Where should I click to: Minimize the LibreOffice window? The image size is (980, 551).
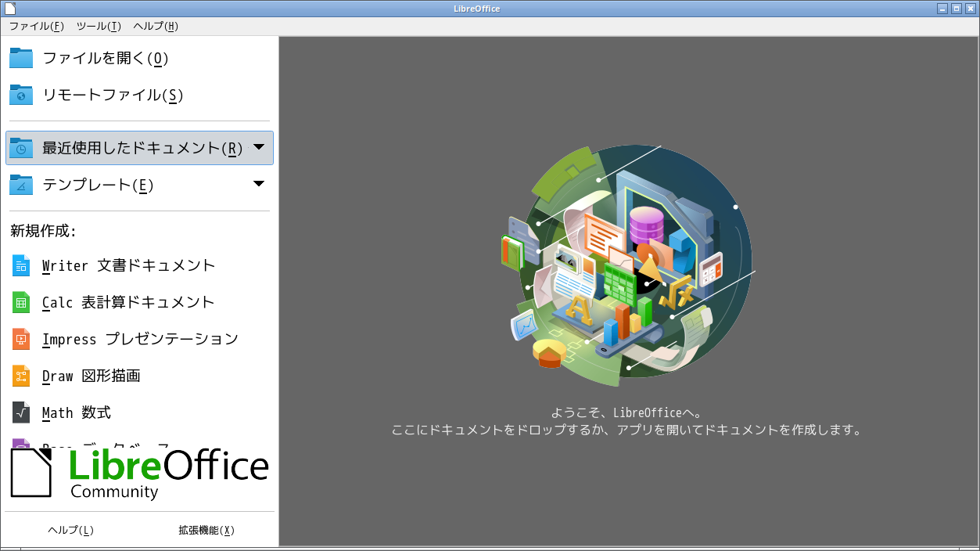pos(942,9)
